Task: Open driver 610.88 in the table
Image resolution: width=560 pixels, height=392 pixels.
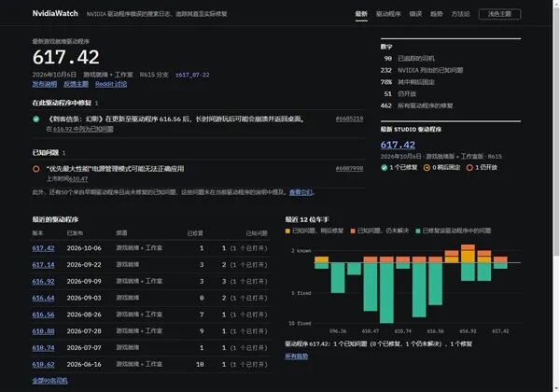Action: point(43,331)
